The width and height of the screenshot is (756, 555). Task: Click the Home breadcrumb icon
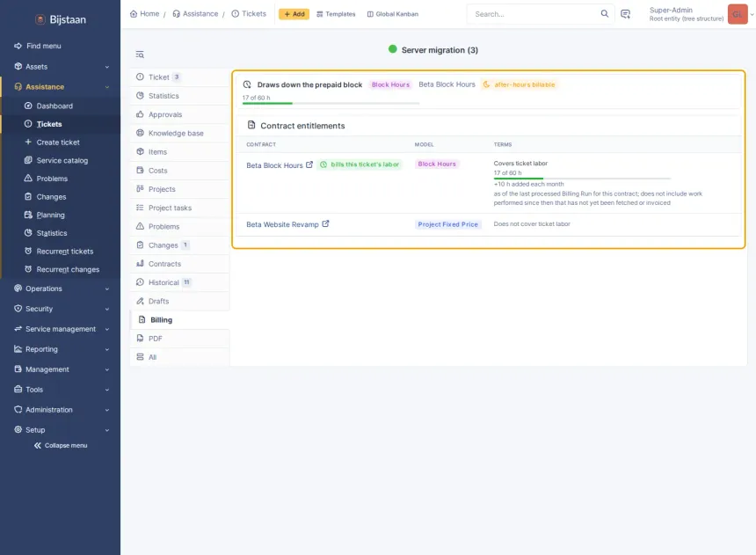point(134,13)
